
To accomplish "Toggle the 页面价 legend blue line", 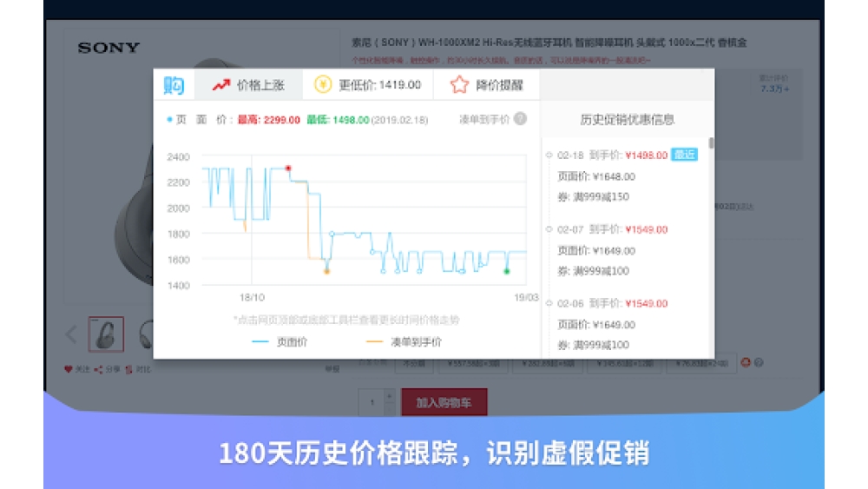I will [279, 342].
